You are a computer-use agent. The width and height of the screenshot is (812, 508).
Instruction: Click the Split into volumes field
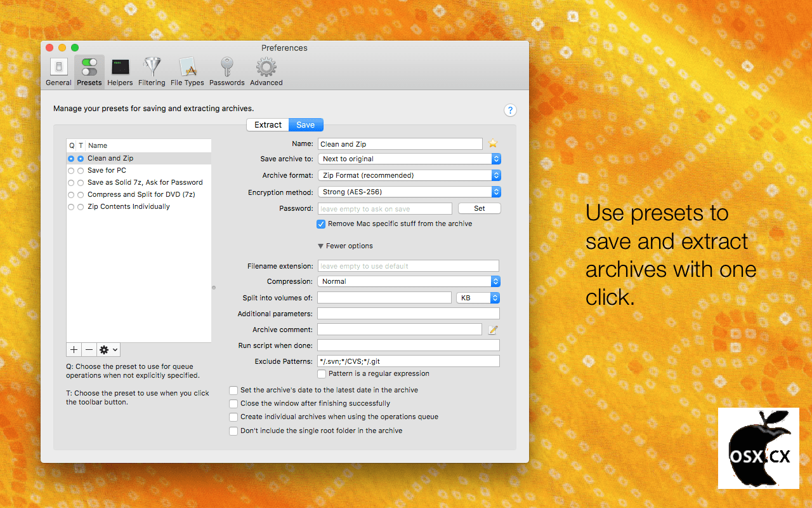point(384,298)
